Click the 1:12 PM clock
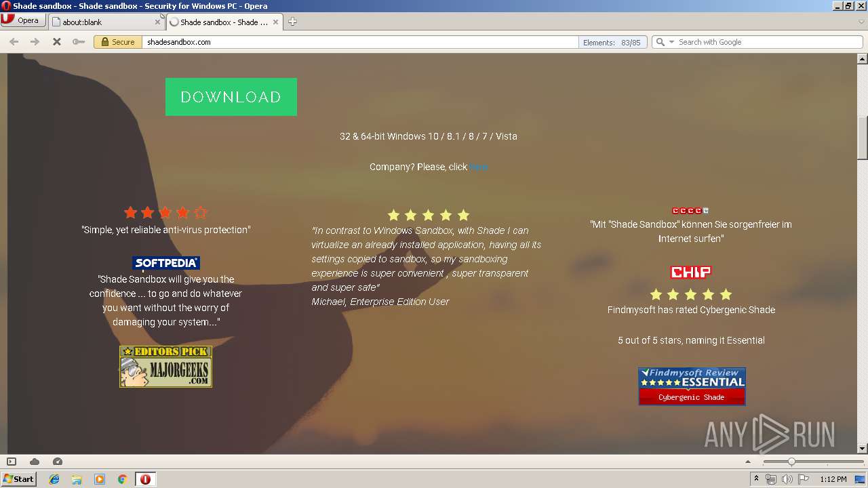The image size is (868, 488). click(x=833, y=479)
